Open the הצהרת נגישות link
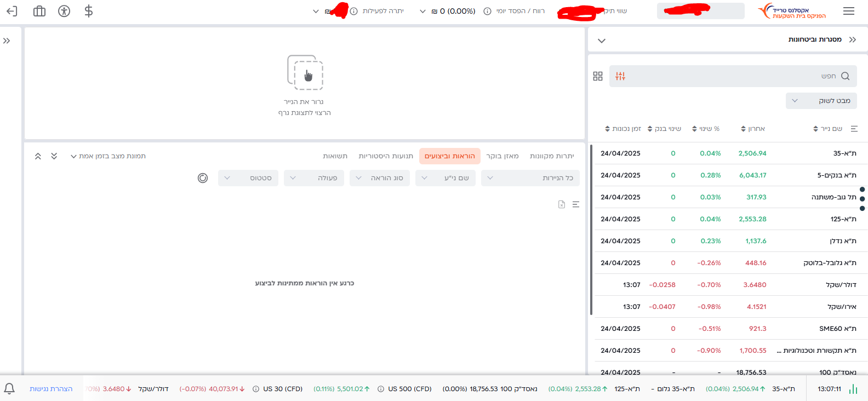 pyautogui.click(x=51, y=389)
